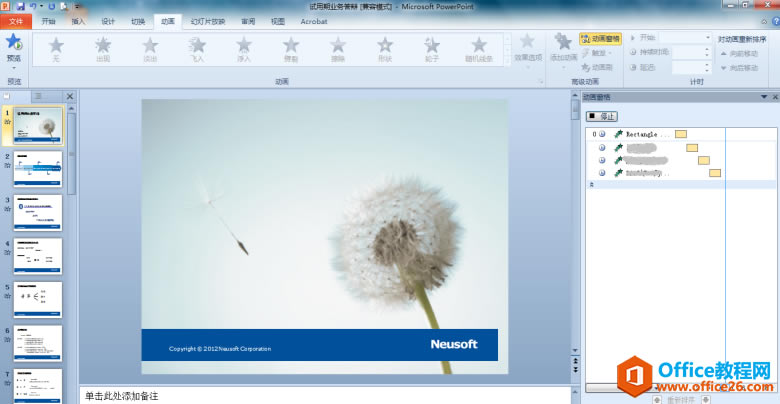Click the Undo icon in title bar

pos(33,6)
